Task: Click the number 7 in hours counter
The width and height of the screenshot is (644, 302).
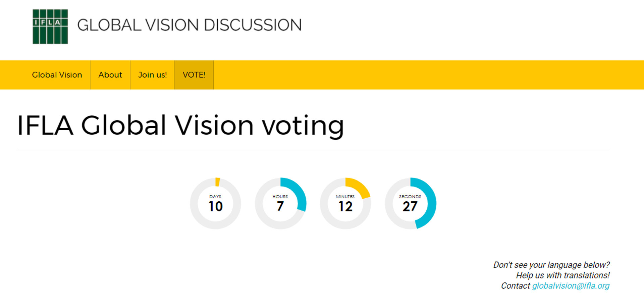Action: (280, 207)
